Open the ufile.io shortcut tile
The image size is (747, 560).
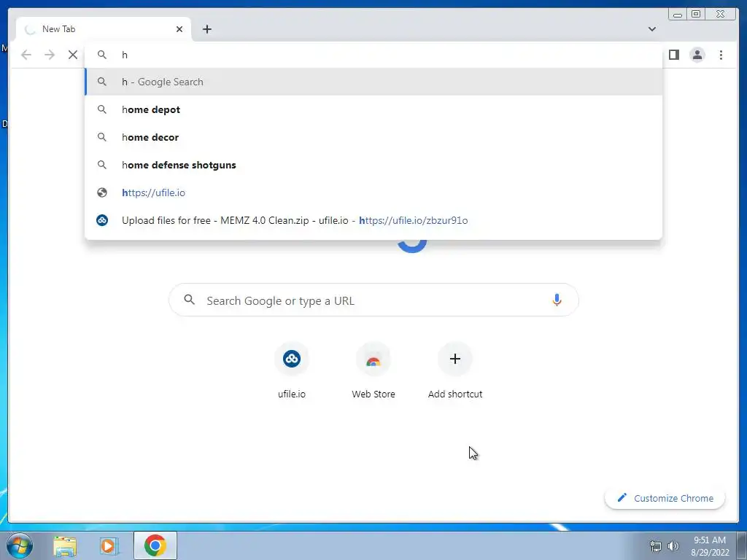(292, 370)
